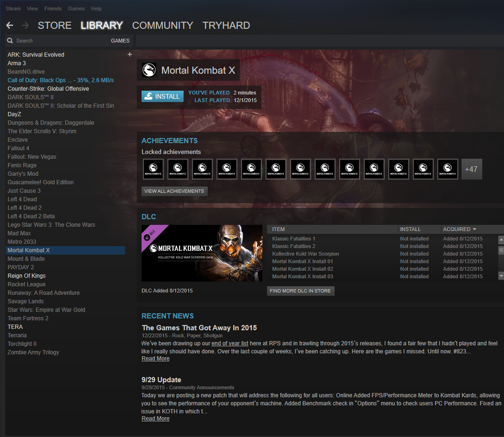Select Zombie Army Trilogy
This screenshot has height=437, width=504.
[x=34, y=352]
